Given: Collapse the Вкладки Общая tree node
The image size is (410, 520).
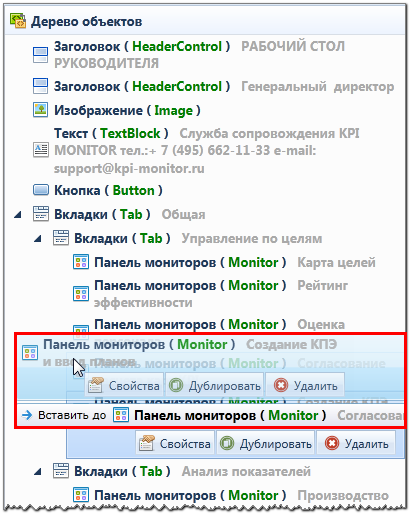Looking at the screenshot, I should [x=18, y=215].
